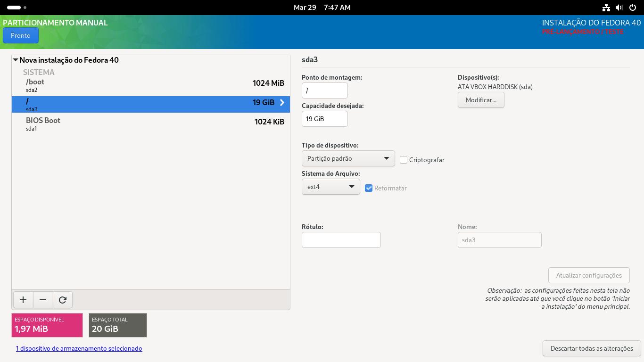Image resolution: width=644 pixels, height=362 pixels.
Task: Open the volume icon in top bar
Action: pyautogui.click(x=619, y=8)
